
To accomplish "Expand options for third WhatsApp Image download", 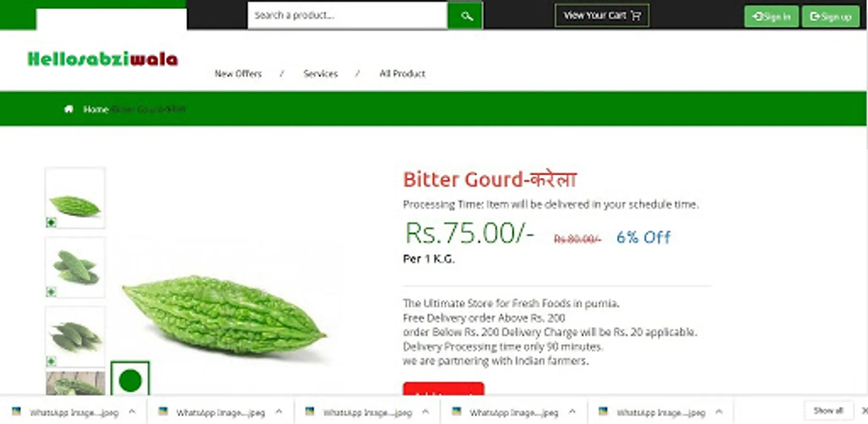I will point(425,412).
